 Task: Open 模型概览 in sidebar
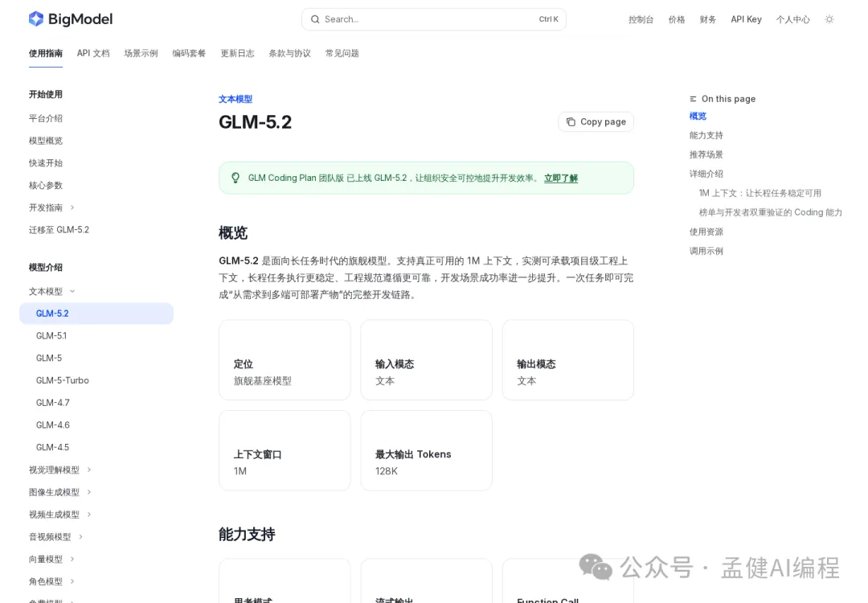pos(45,141)
